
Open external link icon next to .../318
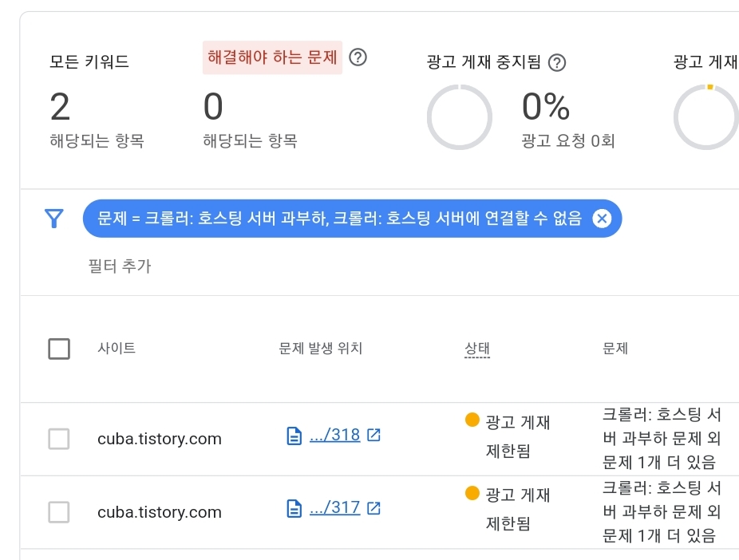point(373,435)
